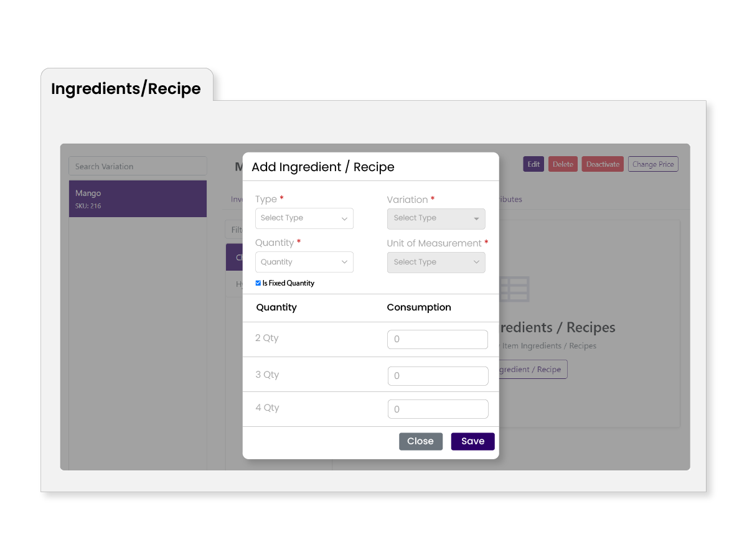The image size is (747, 560).
Task: Set consumption value for 4 Qty
Action: (438, 409)
